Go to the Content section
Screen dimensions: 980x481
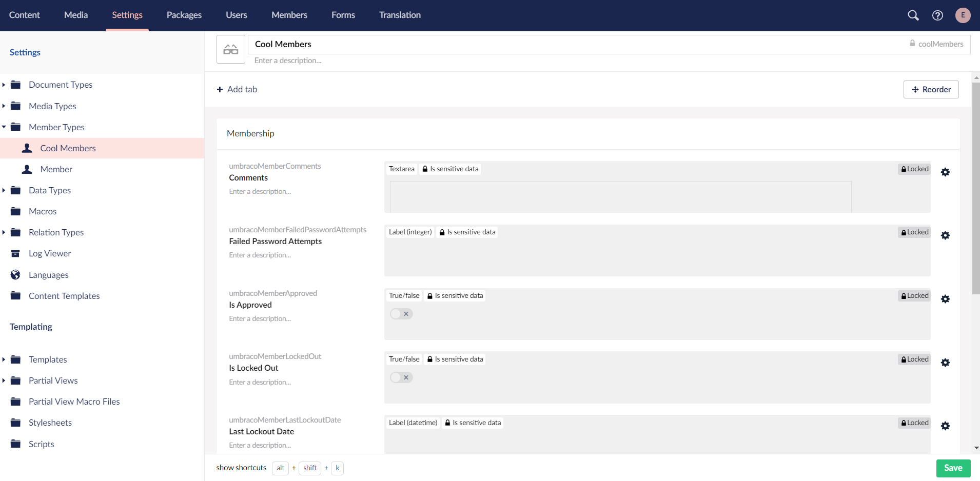[24, 15]
